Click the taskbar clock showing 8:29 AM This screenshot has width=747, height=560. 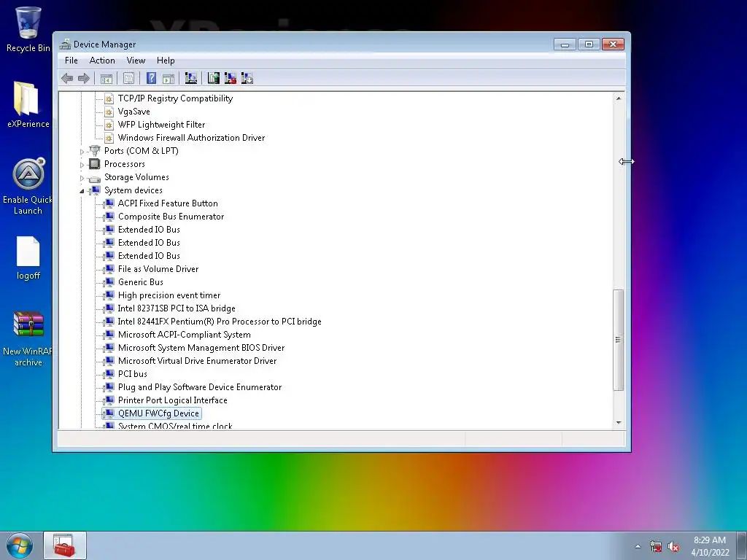pyautogui.click(x=710, y=546)
